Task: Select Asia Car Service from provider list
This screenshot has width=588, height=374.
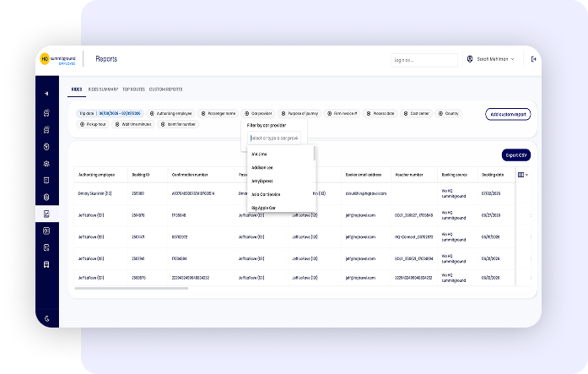Action: (x=281, y=194)
